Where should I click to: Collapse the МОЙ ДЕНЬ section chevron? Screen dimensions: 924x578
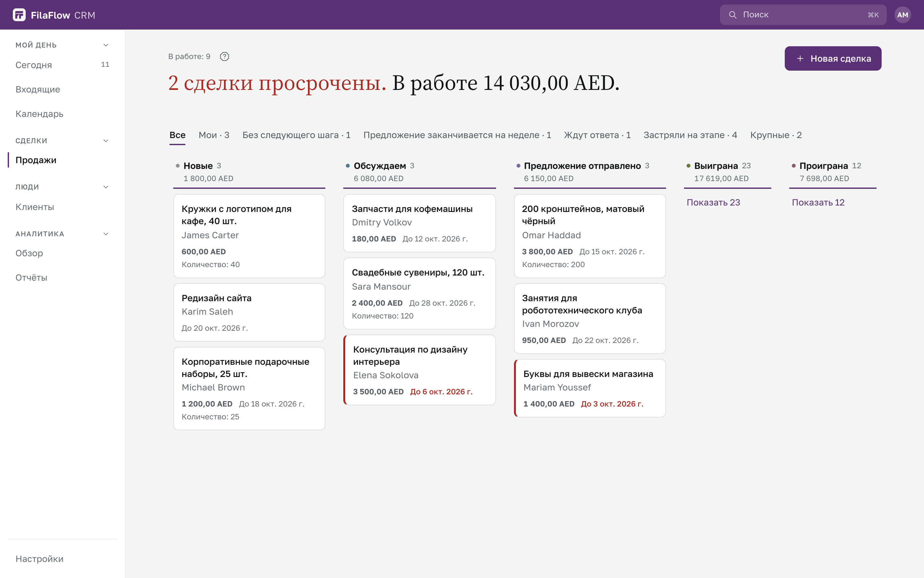click(106, 45)
